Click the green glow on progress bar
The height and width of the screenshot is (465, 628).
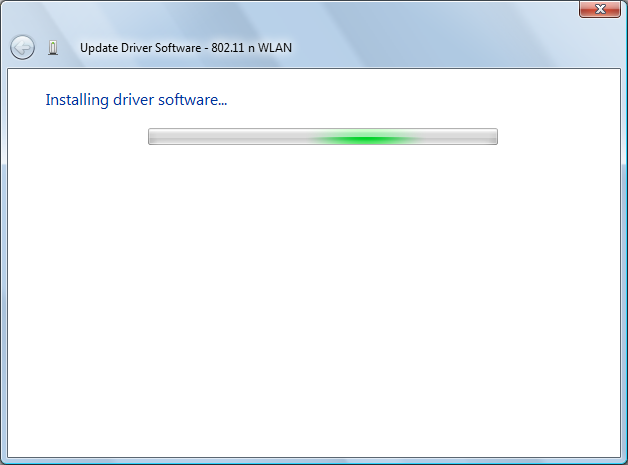pos(365,137)
